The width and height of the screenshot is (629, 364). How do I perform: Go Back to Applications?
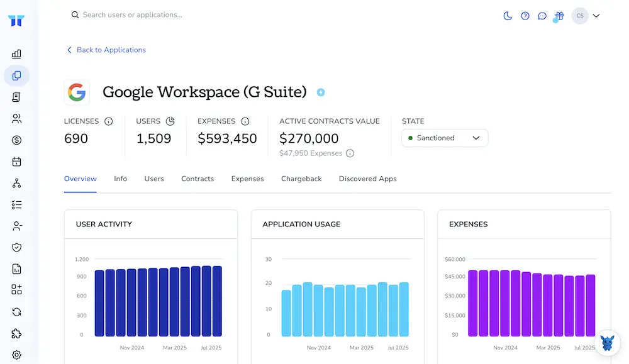point(106,50)
